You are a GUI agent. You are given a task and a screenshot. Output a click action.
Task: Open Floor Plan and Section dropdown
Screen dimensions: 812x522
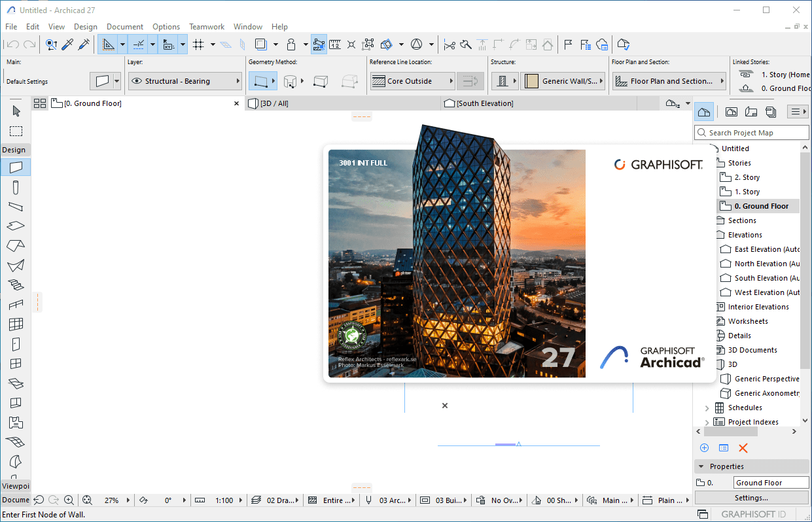pos(669,81)
